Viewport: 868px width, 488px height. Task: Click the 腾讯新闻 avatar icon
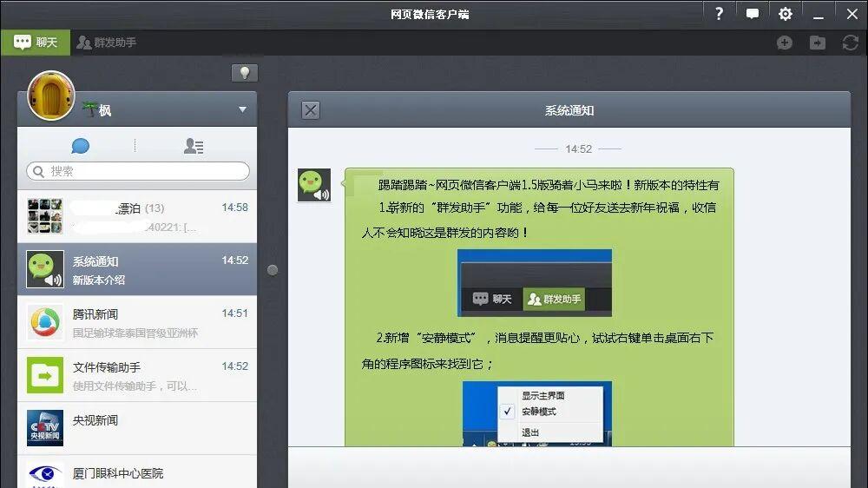point(45,322)
